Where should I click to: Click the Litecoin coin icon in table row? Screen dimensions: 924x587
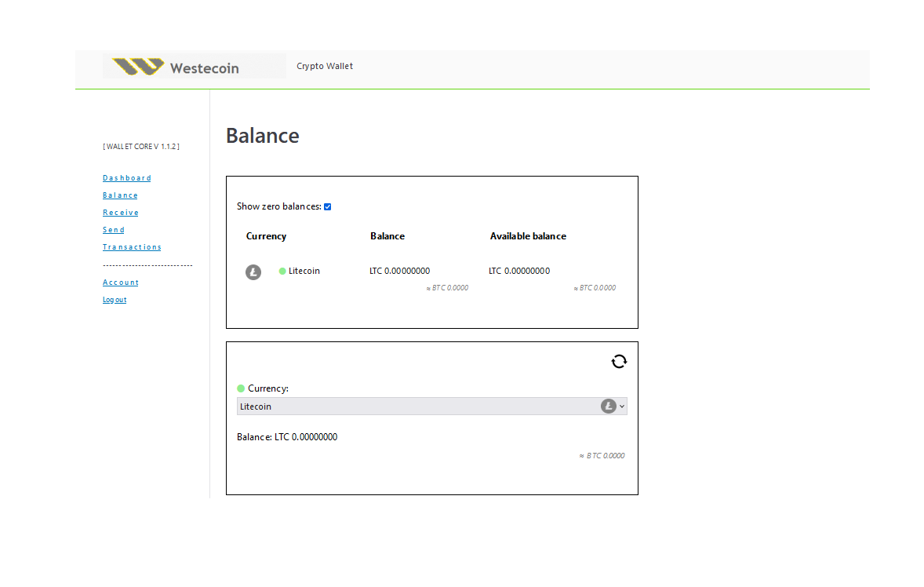[x=253, y=272]
